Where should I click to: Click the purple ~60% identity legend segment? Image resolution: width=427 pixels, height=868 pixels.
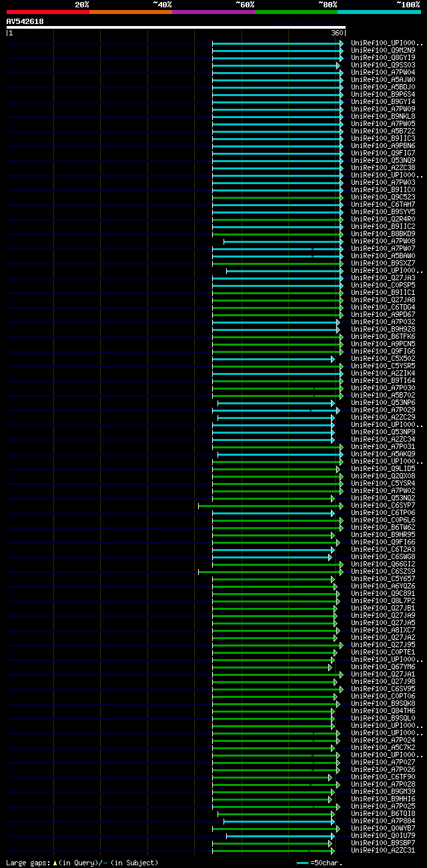(x=213, y=11)
